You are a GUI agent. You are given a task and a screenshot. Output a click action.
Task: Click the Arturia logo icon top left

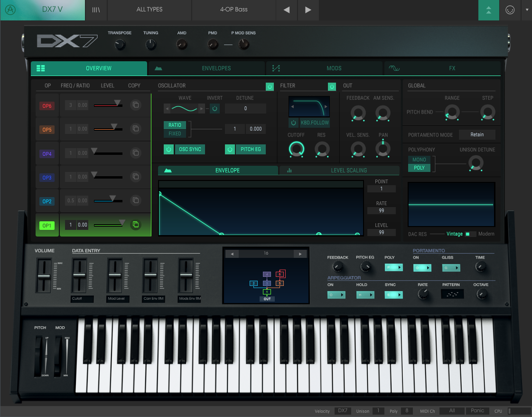10,9
